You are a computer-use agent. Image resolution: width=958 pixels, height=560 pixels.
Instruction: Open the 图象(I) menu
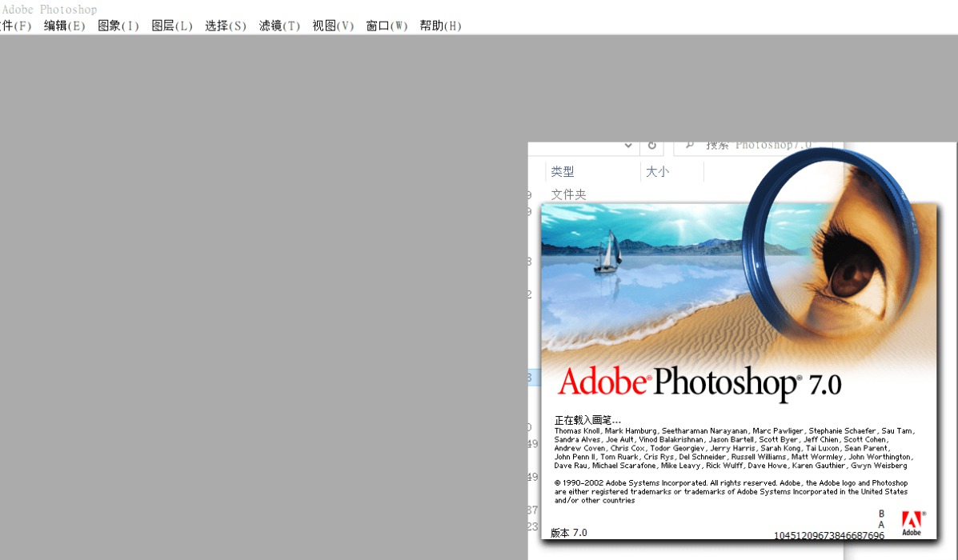(118, 26)
